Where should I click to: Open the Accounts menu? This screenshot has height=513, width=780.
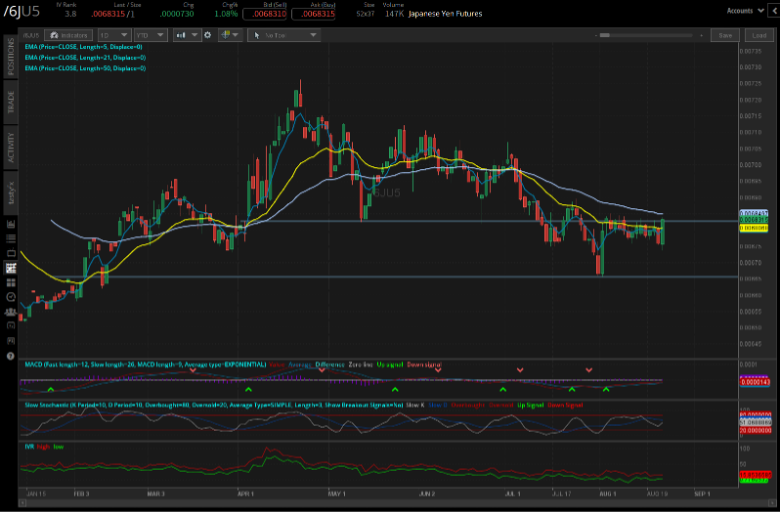tap(744, 10)
